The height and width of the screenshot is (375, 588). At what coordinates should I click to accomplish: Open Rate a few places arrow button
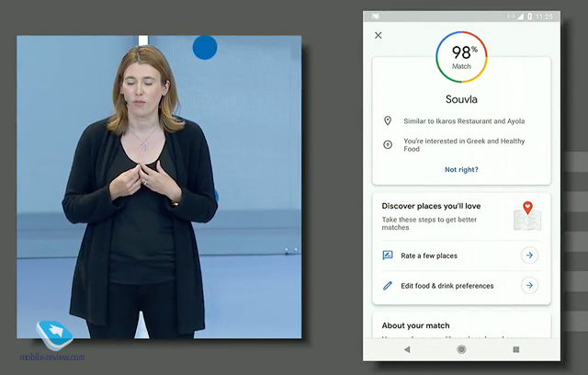[529, 256]
